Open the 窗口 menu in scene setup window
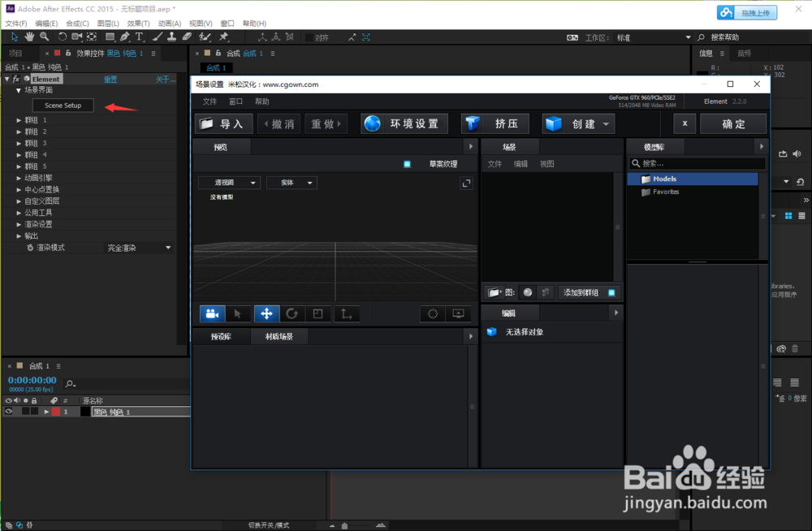 click(235, 101)
